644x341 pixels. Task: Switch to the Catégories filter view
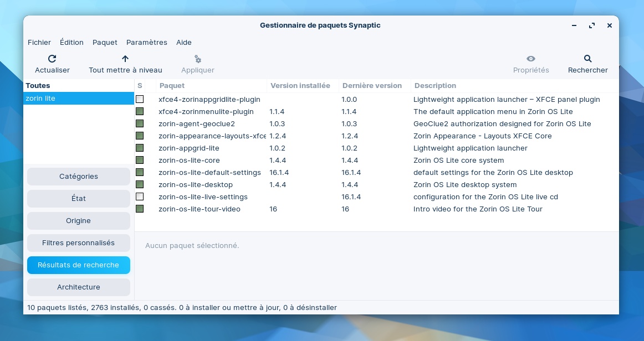(79, 177)
